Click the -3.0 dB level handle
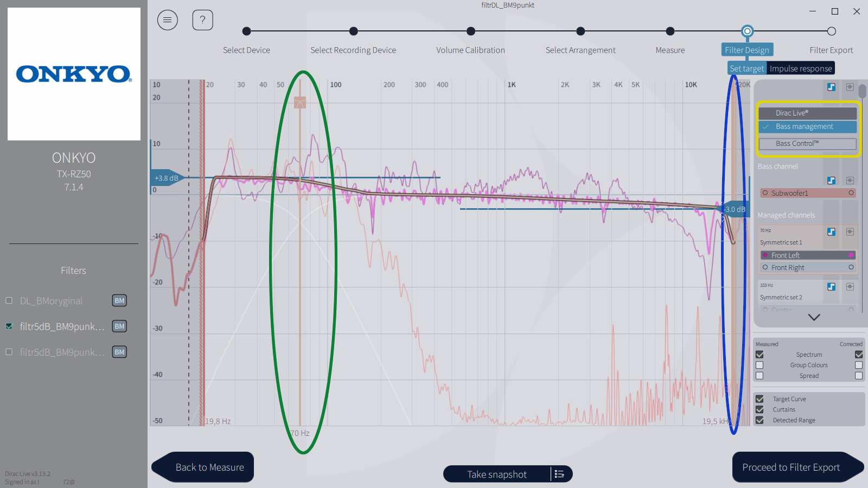Viewport: 868px width, 488px height. pos(733,209)
